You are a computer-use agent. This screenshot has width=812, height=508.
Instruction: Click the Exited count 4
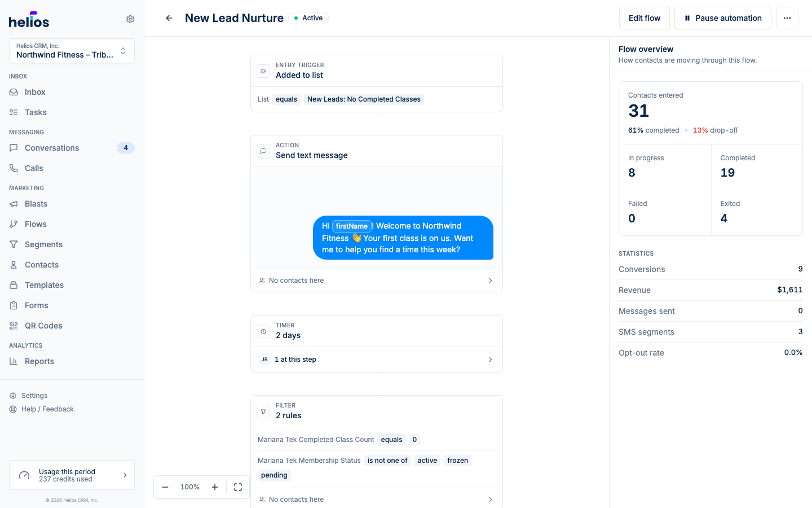coord(724,218)
